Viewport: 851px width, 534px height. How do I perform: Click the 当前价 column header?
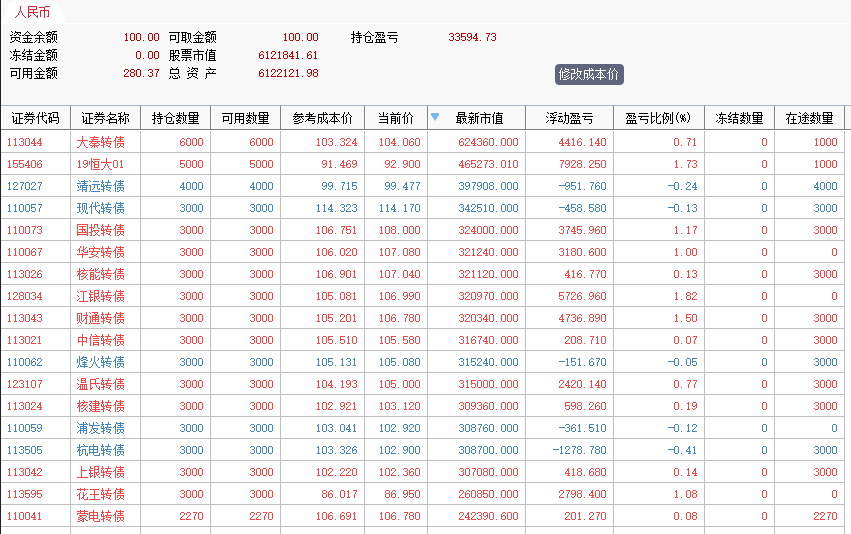coord(395,118)
